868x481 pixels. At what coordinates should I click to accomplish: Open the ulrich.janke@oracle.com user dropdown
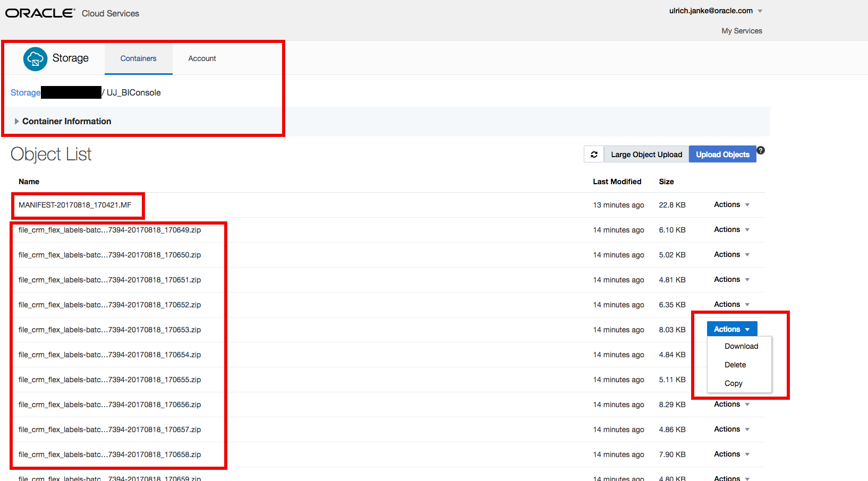pyautogui.click(x=716, y=11)
